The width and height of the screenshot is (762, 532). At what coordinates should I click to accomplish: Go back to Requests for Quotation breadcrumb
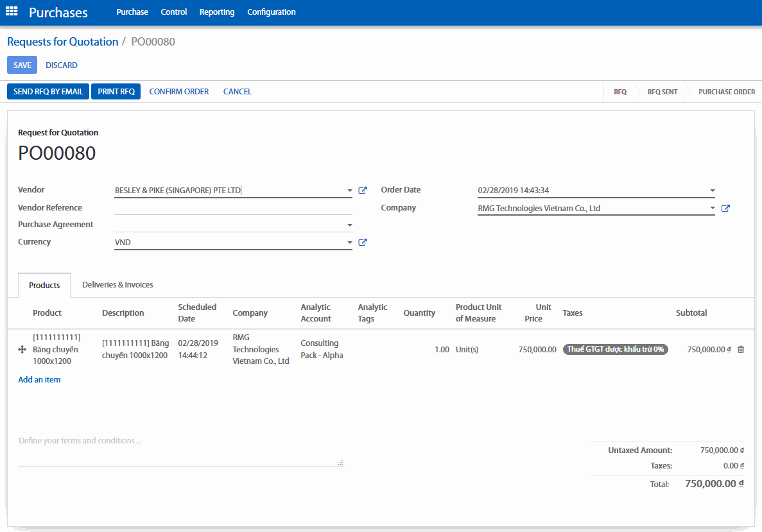coord(62,42)
